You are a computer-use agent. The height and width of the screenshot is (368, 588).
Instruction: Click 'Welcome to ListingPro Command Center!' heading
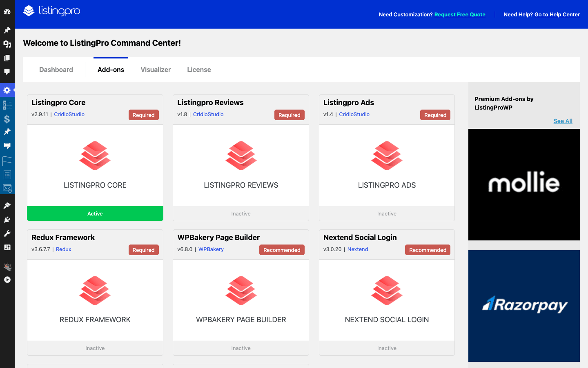click(x=102, y=43)
